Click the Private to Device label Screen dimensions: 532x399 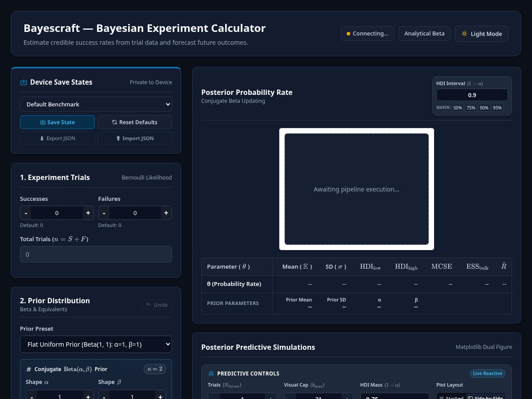pos(151,82)
